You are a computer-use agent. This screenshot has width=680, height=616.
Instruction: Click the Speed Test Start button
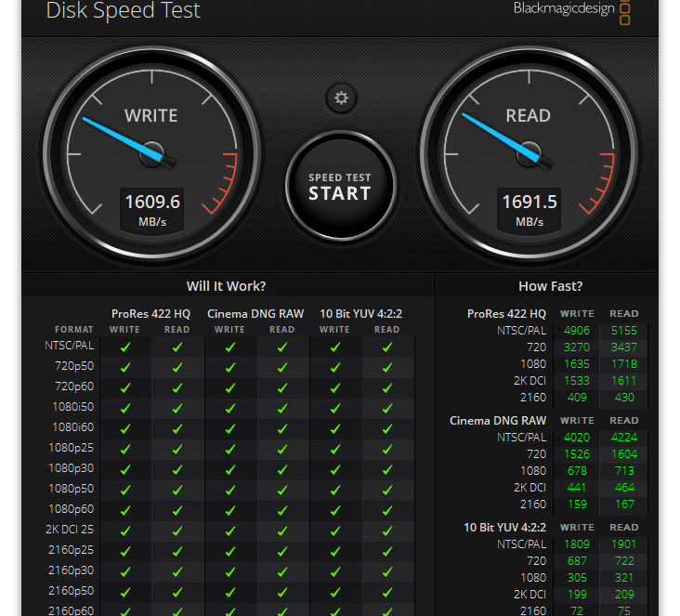(340, 186)
